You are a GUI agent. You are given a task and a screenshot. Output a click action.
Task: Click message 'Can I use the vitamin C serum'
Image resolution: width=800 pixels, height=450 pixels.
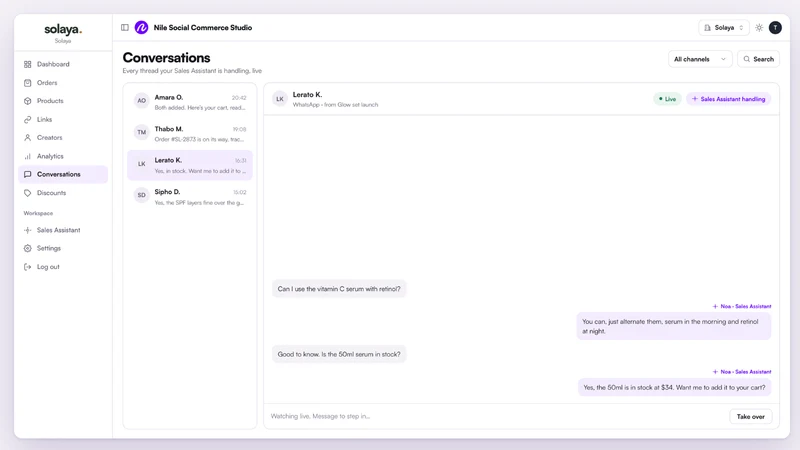point(339,289)
